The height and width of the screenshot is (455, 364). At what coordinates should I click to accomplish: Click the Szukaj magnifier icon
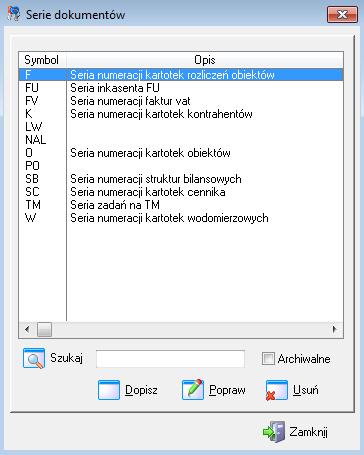(x=34, y=359)
